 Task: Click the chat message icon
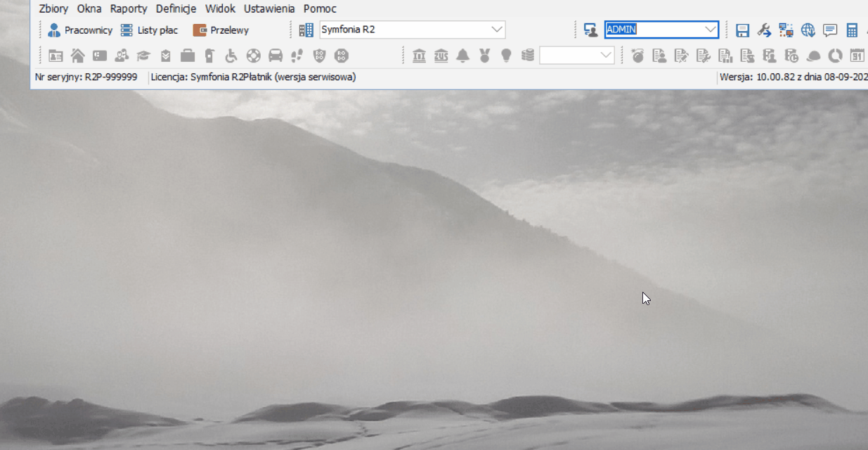(x=830, y=30)
